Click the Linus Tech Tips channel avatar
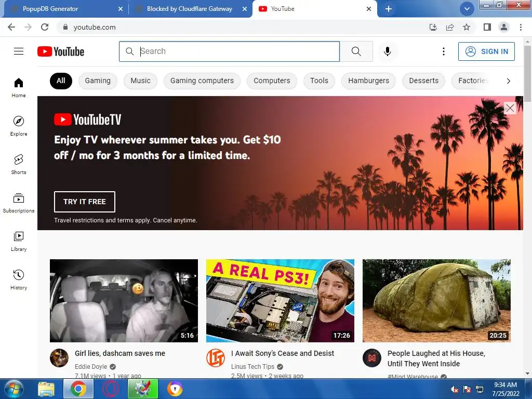Viewport: 532px width, 399px height. (216, 358)
